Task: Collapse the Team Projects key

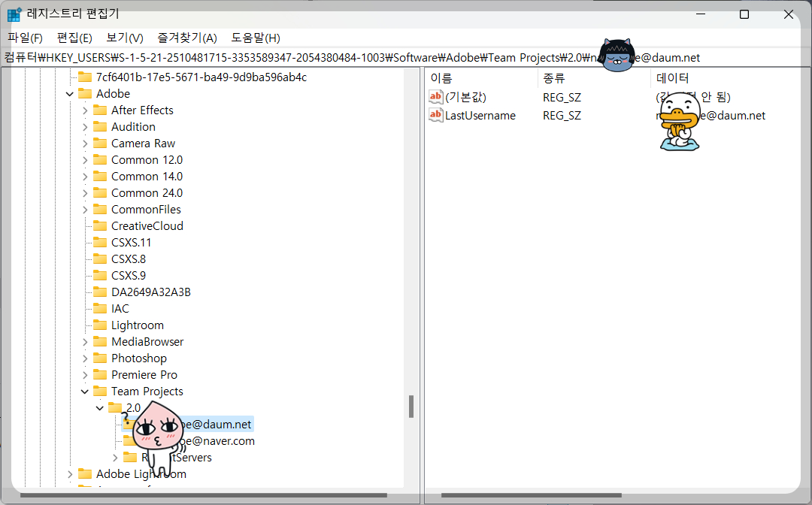Action: (x=85, y=392)
